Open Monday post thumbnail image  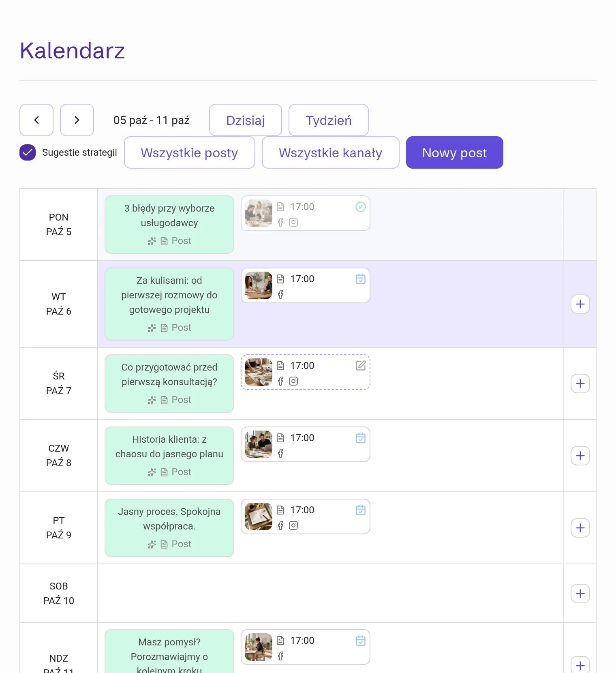point(259,213)
